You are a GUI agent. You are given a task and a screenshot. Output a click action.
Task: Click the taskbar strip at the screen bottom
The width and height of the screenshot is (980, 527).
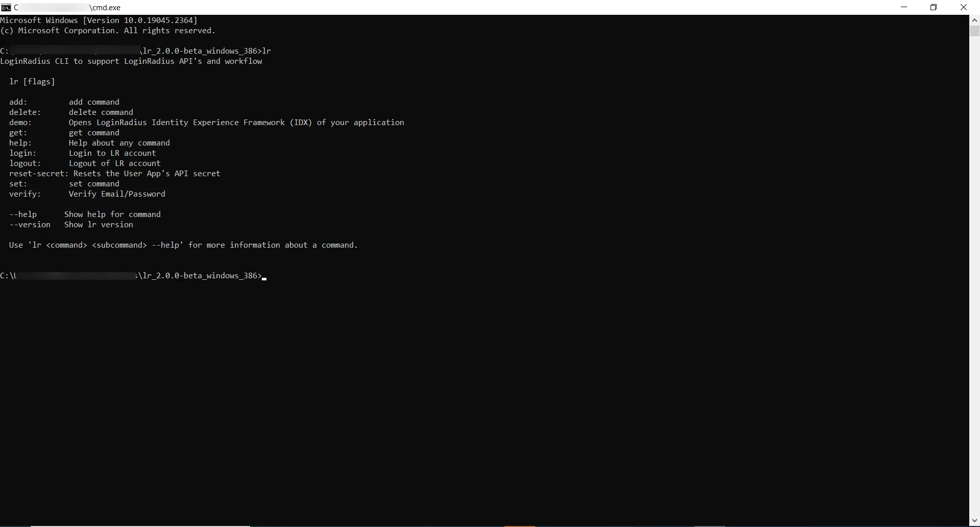490,525
